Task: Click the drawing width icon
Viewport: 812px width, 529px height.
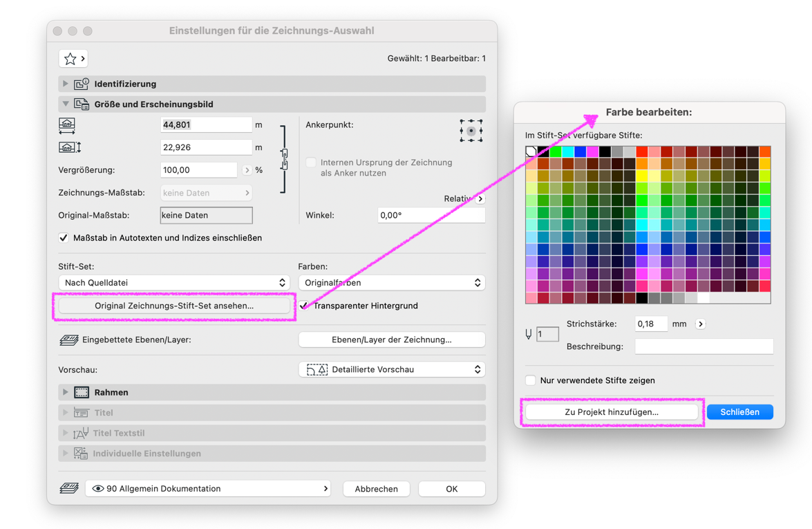Action: [67, 125]
